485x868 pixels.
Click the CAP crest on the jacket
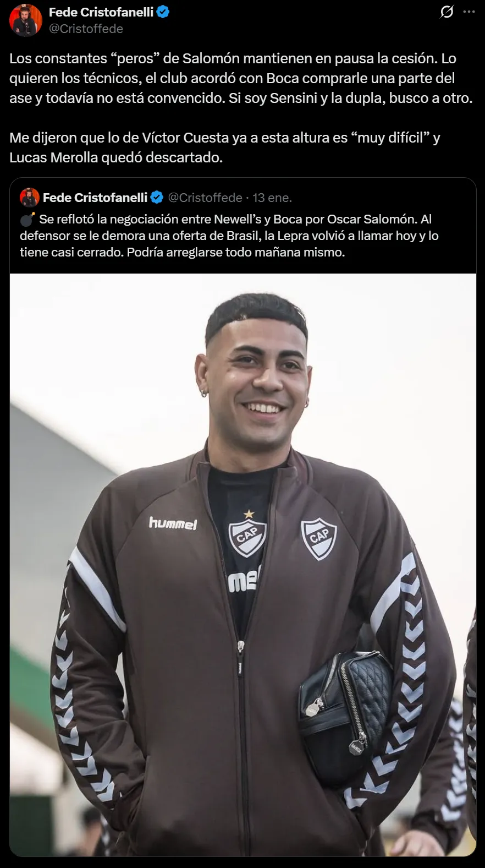[319, 539]
